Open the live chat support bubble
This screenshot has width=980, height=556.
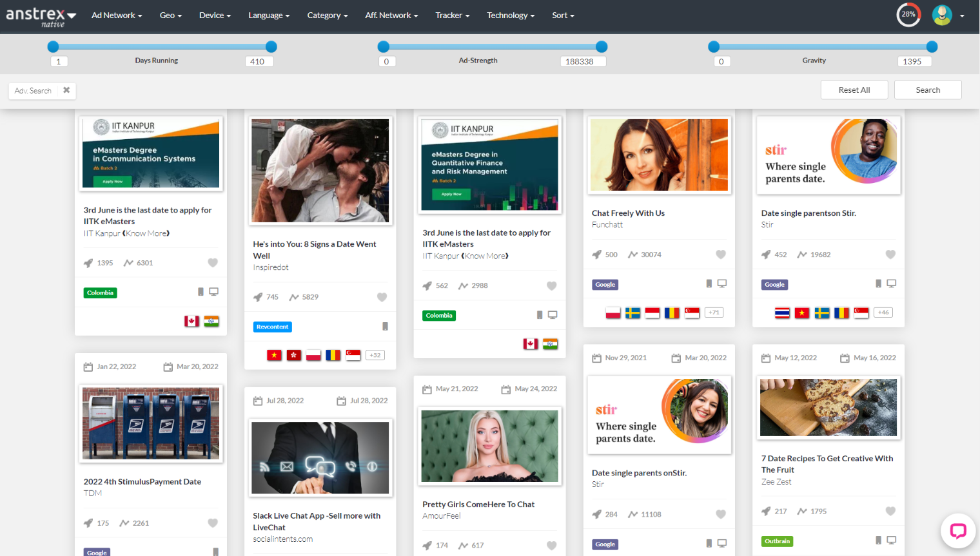coord(958,531)
